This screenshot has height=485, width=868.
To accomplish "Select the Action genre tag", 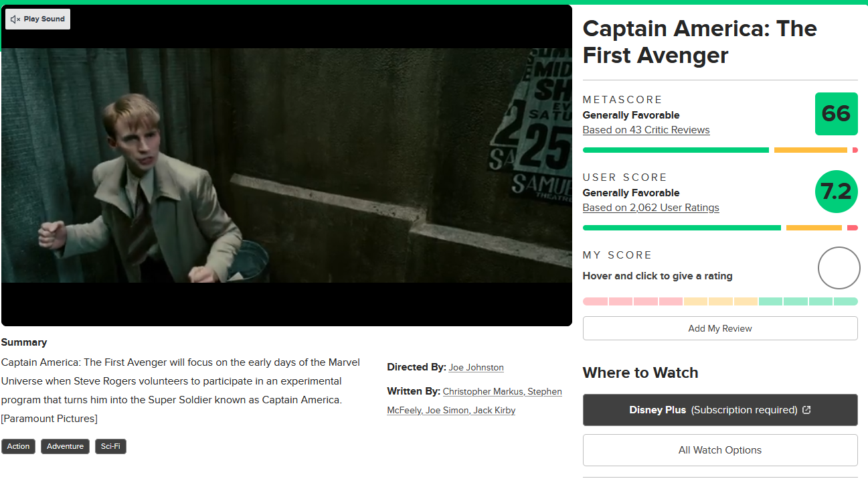I will [x=19, y=446].
